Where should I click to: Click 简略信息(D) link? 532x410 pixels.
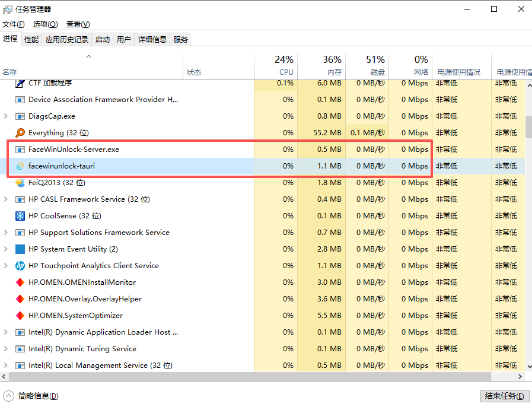point(38,396)
